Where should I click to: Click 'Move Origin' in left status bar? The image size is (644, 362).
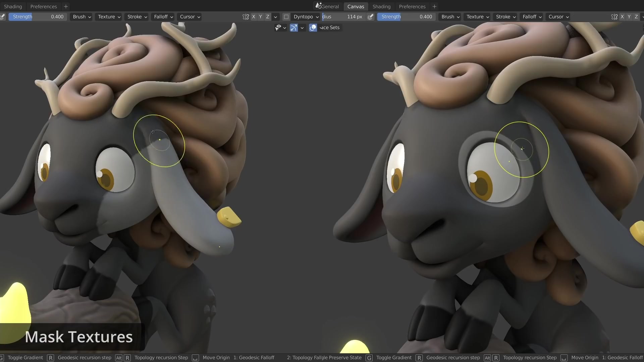(216, 358)
